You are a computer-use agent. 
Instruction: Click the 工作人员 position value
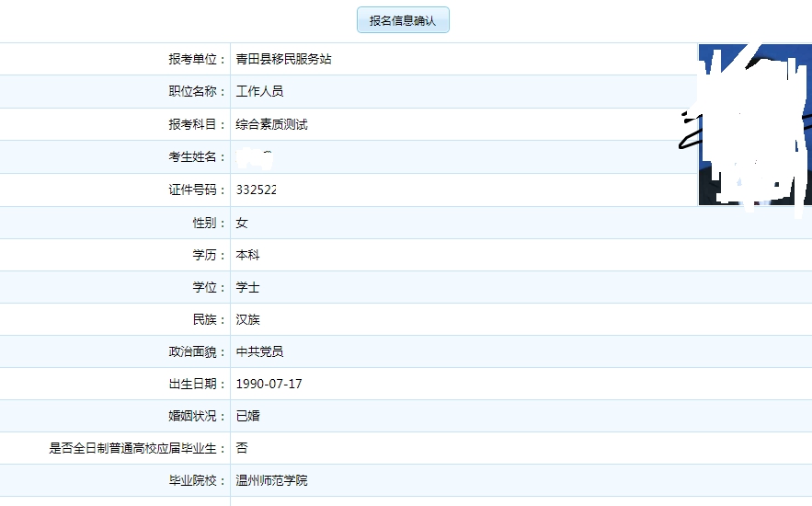click(x=259, y=92)
